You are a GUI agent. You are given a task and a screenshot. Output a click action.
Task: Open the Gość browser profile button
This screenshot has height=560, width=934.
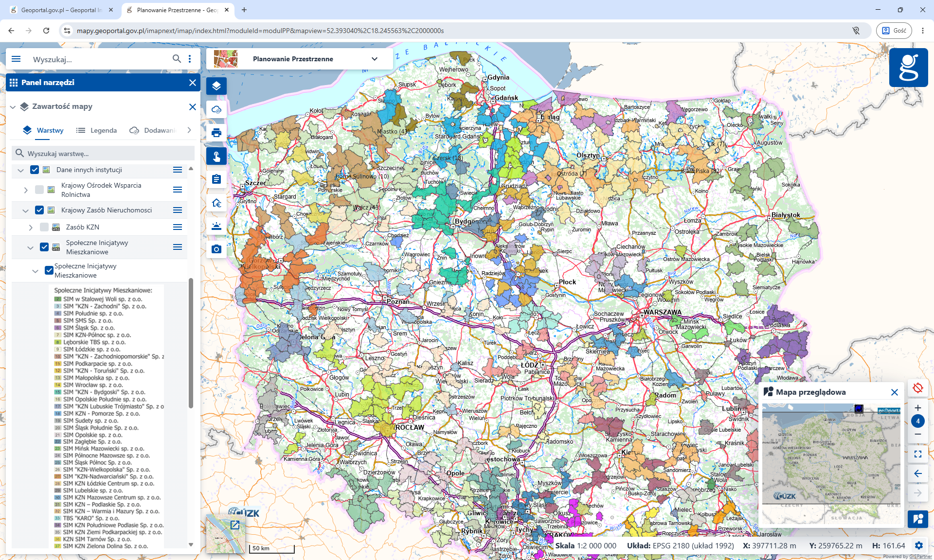pyautogui.click(x=894, y=31)
